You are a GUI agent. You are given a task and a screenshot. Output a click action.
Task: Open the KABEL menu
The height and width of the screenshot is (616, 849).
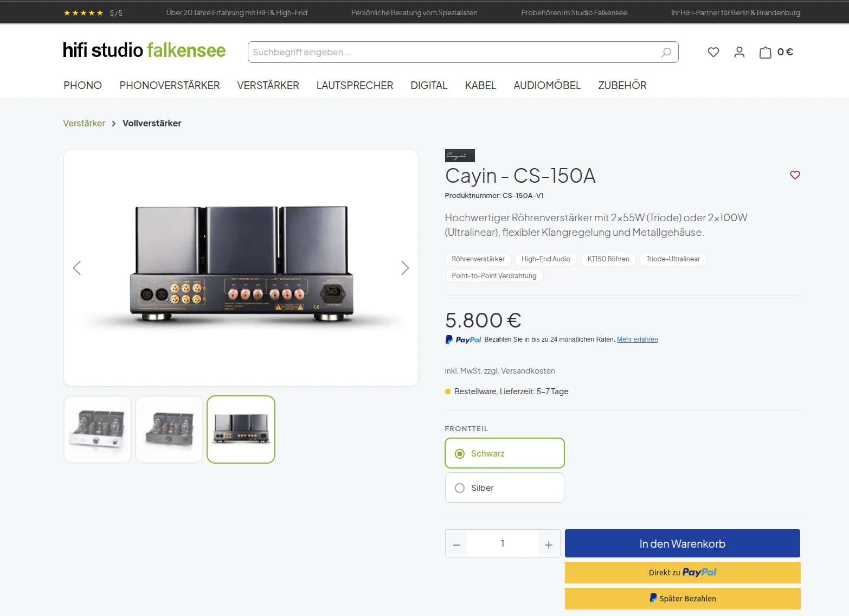click(480, 85)
